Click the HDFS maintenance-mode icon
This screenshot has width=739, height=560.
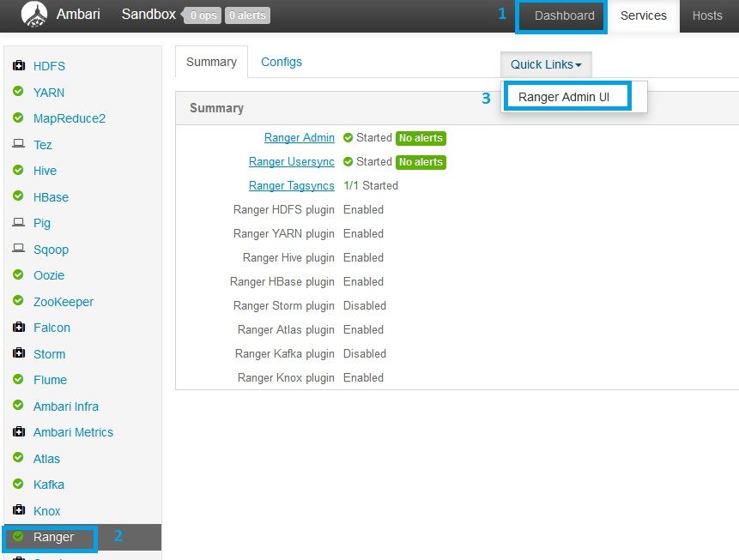[x=18, y=65]
